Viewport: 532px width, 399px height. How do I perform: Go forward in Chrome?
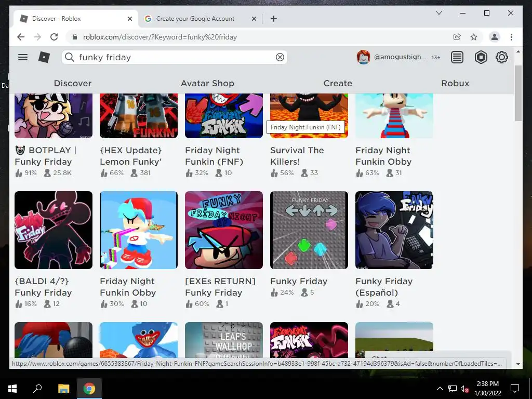pyautogui.click(x=37, y=37)
